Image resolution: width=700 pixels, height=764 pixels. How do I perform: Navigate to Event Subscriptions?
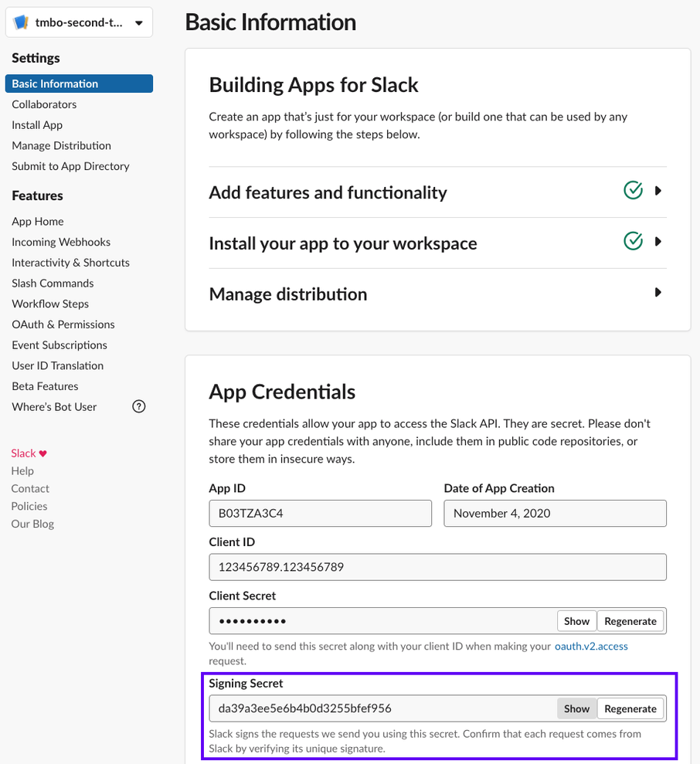coord(59,345)
